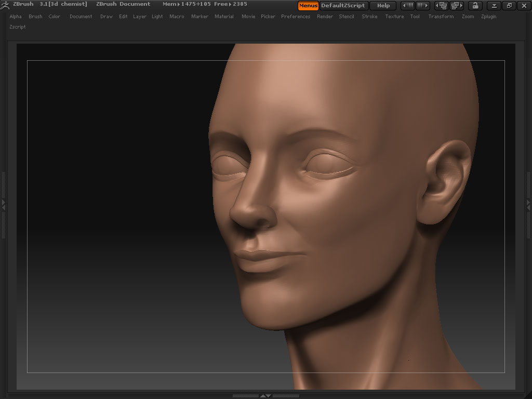The image size is (532, 399).
Task: Hide ZBrush with the minimize arrow button
Action: coord(495,5)
